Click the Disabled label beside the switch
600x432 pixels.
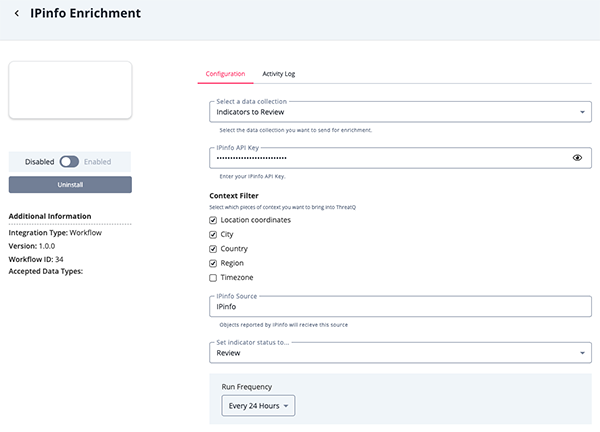click(39, 162)
